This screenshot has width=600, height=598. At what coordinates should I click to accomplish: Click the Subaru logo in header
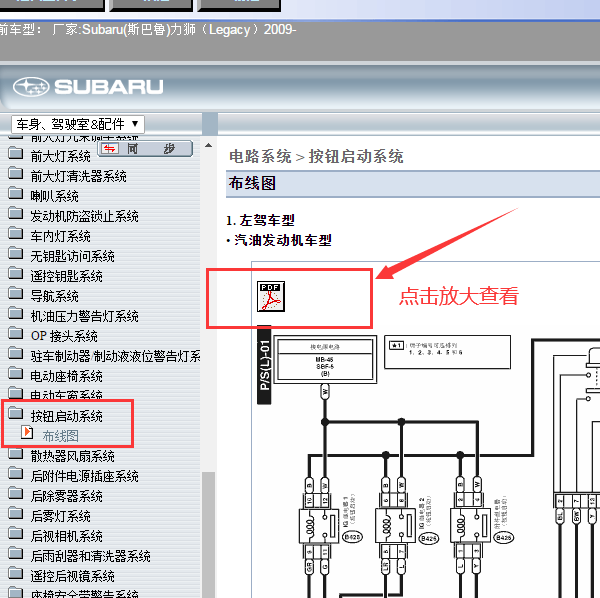tap(88, 87)
